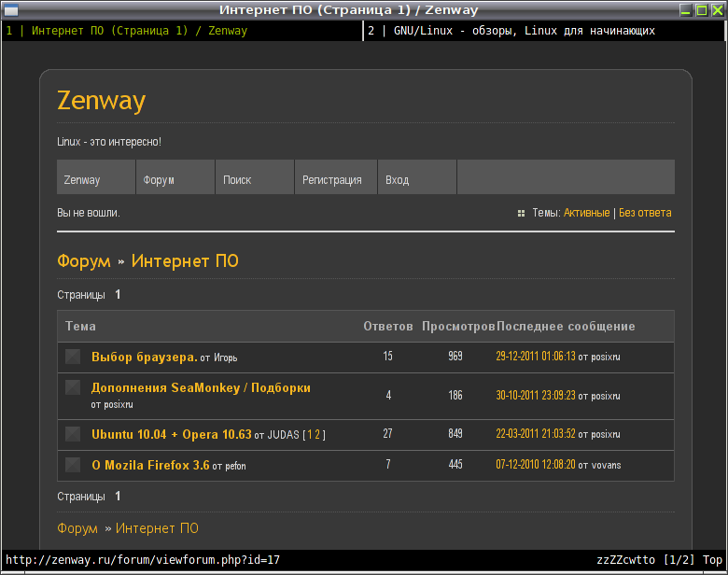Click topic status icon for Дополнения SeaMonkey
728x575 pixels.
point(73,387)
